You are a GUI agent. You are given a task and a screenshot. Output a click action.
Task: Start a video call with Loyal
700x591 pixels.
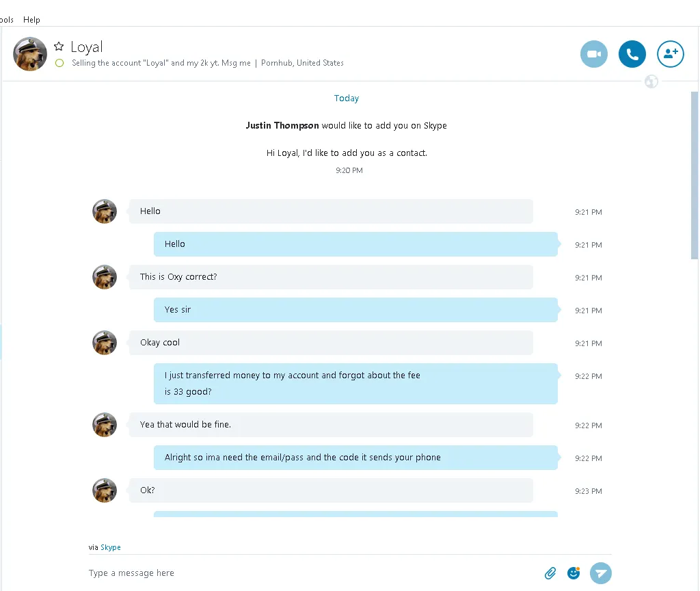tap(593, 54)
